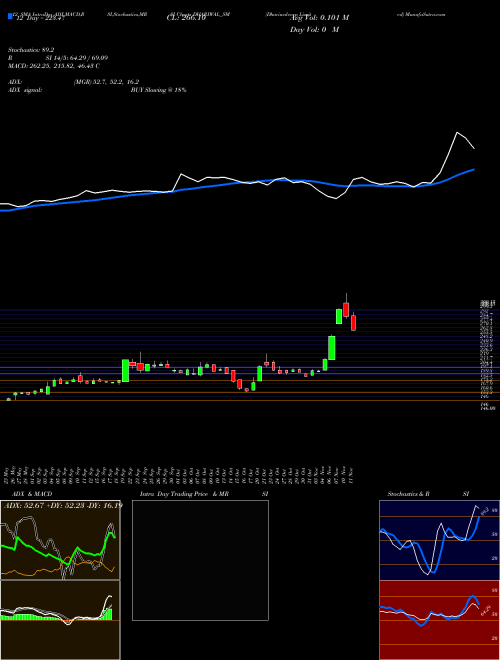500x660 pixels.
Task: Click the 'Stochastics & R' panel title
Action: [409, 494]
